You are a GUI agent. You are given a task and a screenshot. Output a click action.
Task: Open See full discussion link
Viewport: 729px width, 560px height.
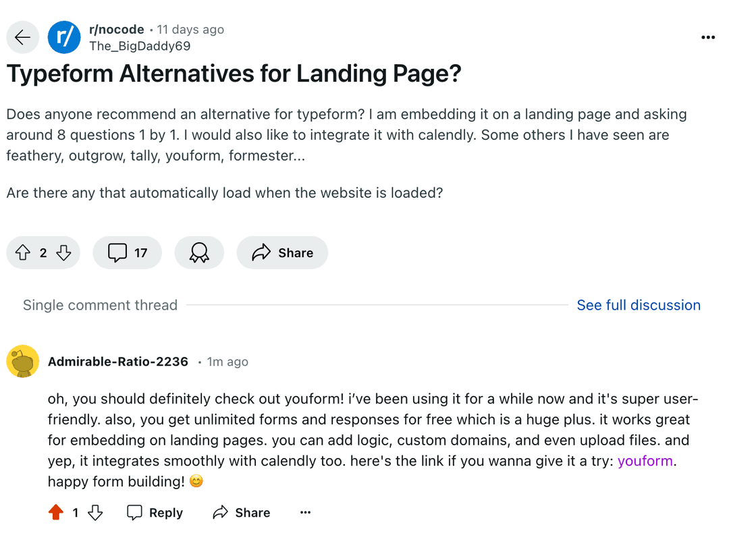(639, 305)
